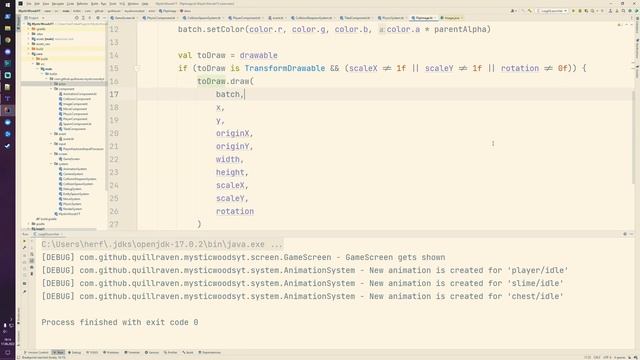The width and height of the screenshot is (640, 360).
Task: Open Run panel settings gear
Action: tap(625, 234)
